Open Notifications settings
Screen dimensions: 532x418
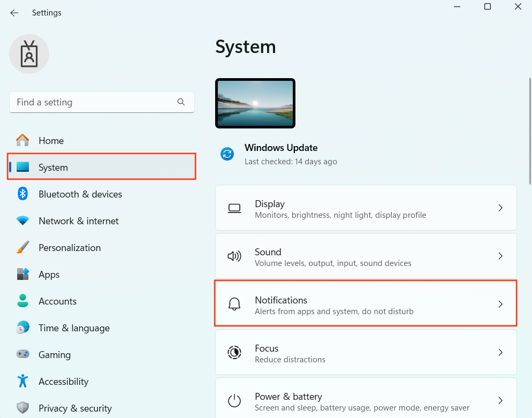pyautogui.click(x=366, y=303)
